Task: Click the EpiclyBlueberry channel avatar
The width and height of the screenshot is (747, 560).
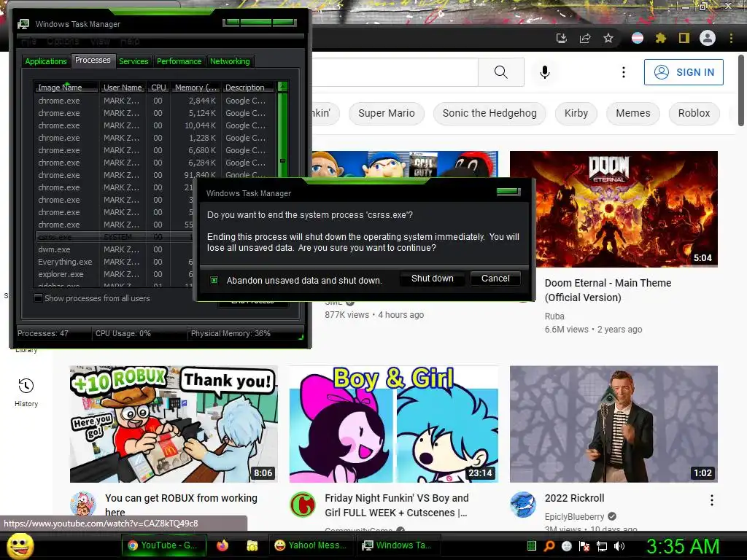Action: (x=522, y=505)
